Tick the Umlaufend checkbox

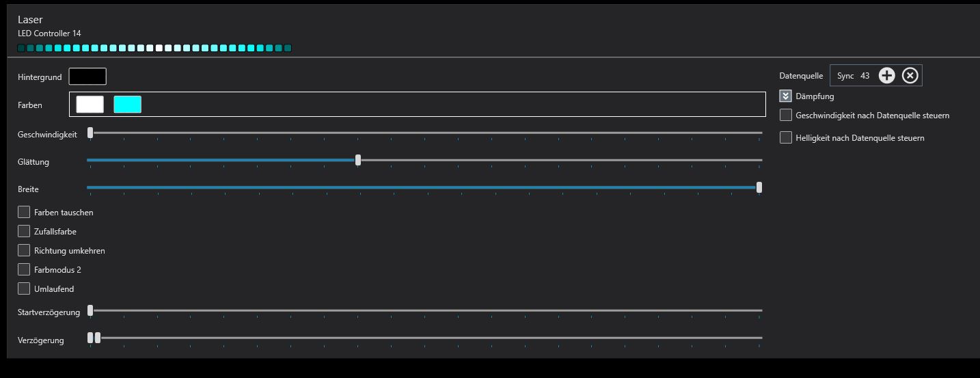[x=24, y=289]
